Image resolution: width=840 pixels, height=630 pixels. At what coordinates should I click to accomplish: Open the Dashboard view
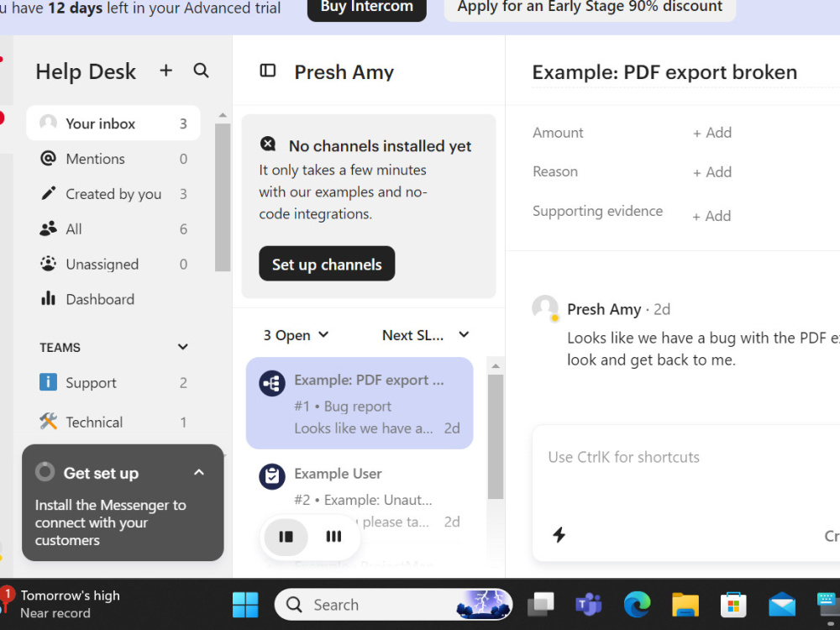coord(113,299)
